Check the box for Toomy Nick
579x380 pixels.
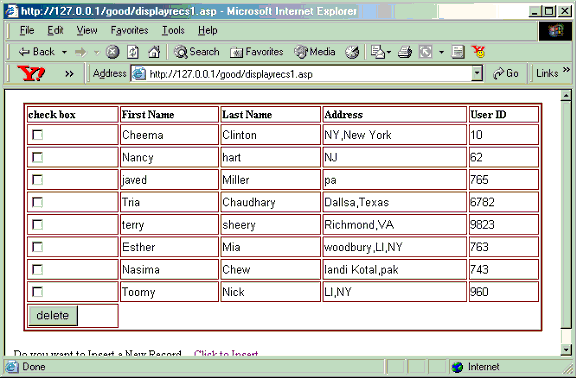[x=37, y=292]
